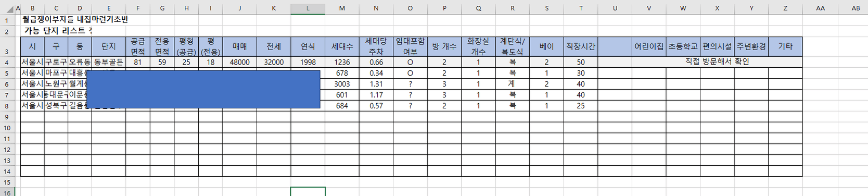This screenshot has height=196, width=868.
Task: Click the 임대포함 여부 header cell
Action: (x=410, y=46)
